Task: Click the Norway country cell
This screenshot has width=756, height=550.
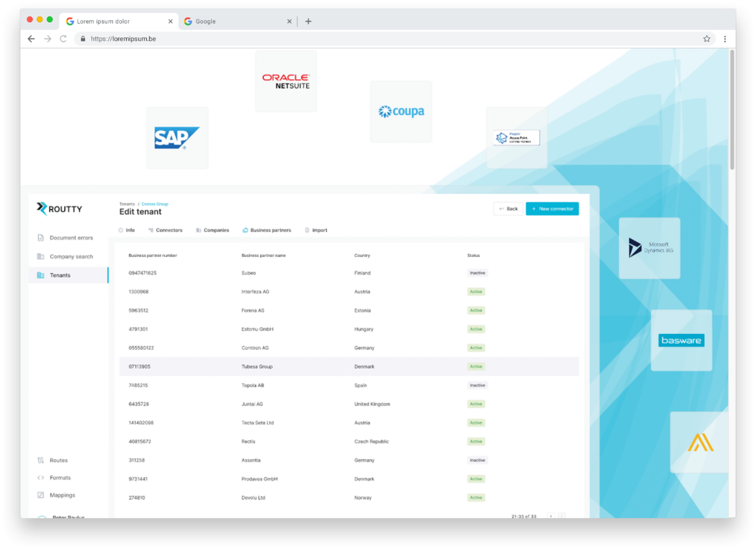Action: pos(363,498)
